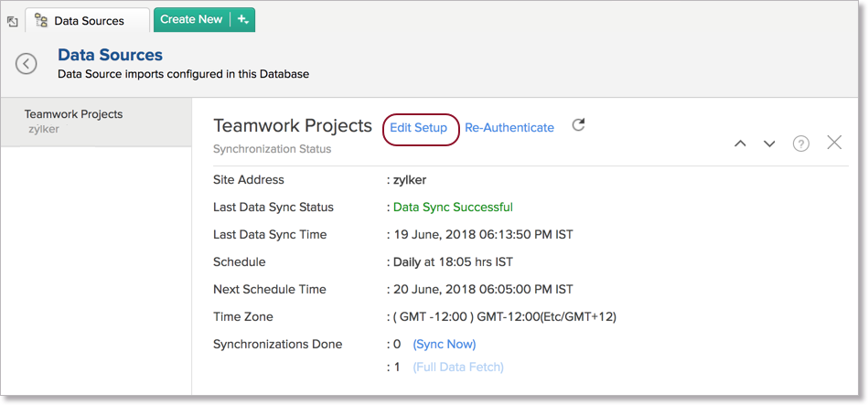Click the back arrow circle icon
Screen dimensions: 868x405
tap(26, 64)
